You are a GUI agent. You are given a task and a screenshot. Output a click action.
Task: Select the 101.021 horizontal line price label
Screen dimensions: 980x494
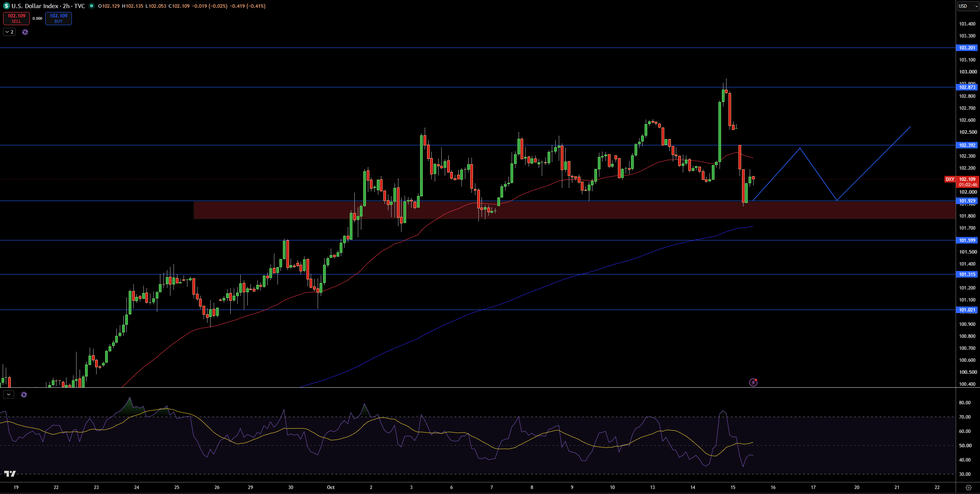coord(967,310)
